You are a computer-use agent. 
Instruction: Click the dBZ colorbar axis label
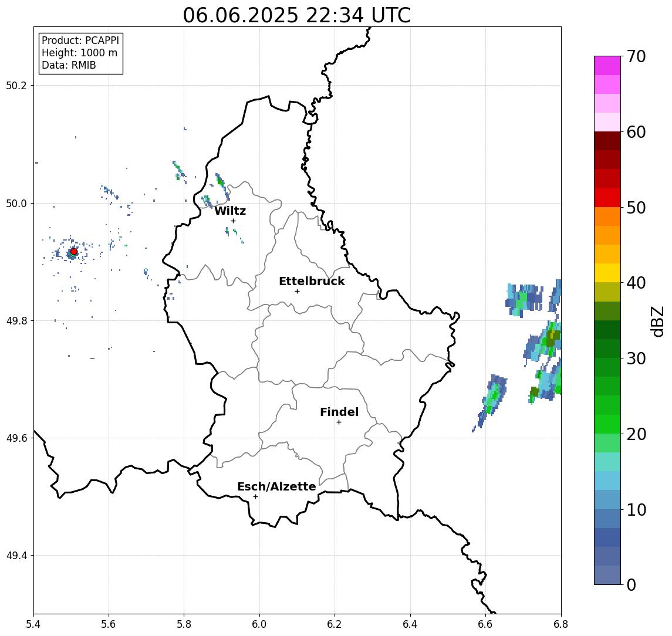point(657,321)
